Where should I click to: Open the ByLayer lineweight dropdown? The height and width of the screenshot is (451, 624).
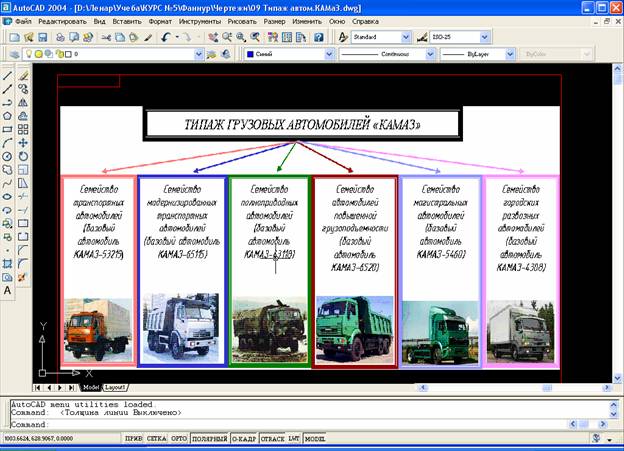point(510,54)
